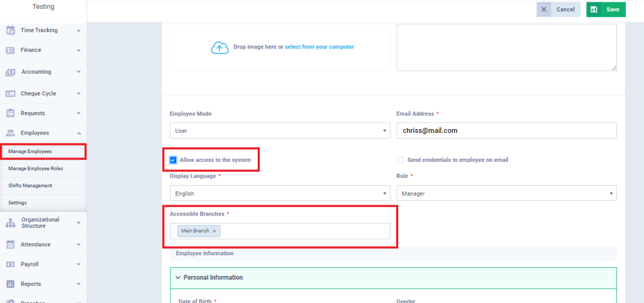The width and height of the screenshot is (644, 303).
Task: Check Send credentials to employee on email
Action: point(401,160)
